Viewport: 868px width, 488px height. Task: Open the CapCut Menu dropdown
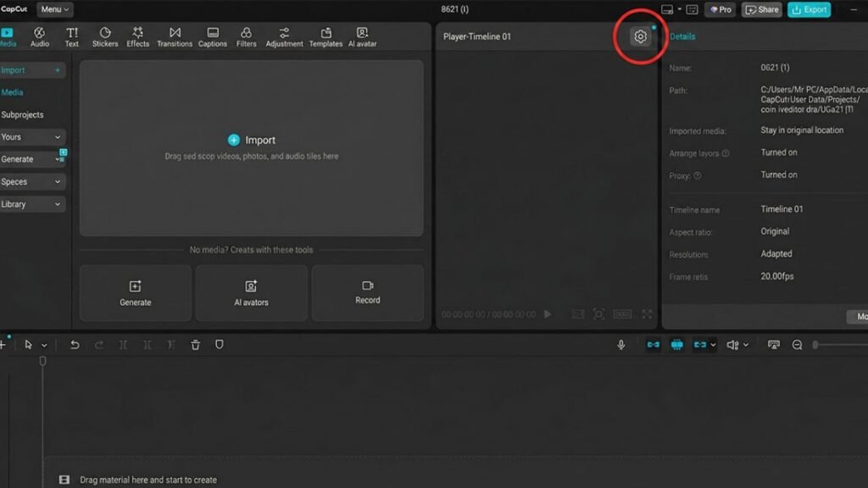coord(54,9)
